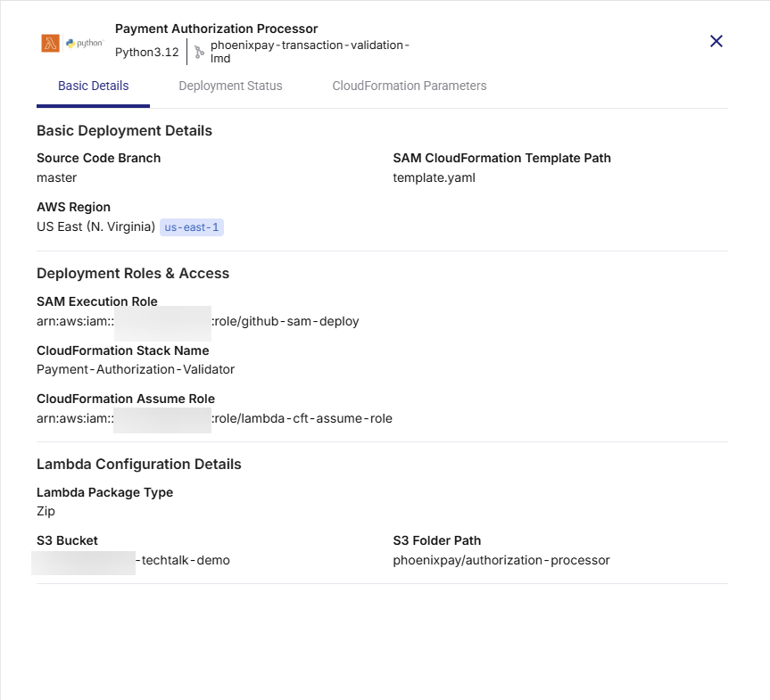Image resolution: width=770 pixels, height=700 pixels.
Task: Select the Zip package type value
Action: (44, 511)
